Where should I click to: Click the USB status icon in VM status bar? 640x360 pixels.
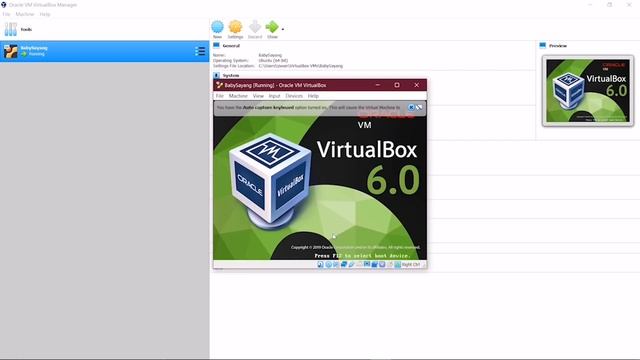tap(351, 264)
